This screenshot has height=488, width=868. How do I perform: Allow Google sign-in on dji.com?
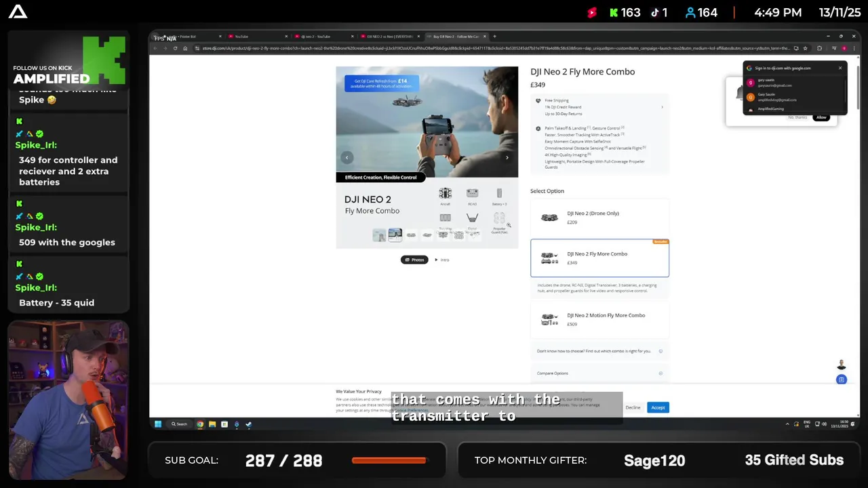(821, 117)
